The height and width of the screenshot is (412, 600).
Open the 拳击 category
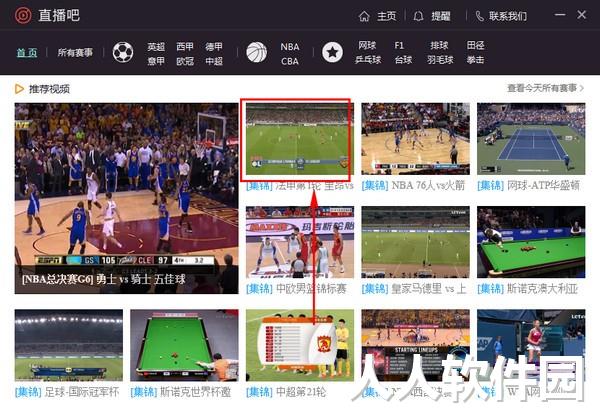click(476, 60)
